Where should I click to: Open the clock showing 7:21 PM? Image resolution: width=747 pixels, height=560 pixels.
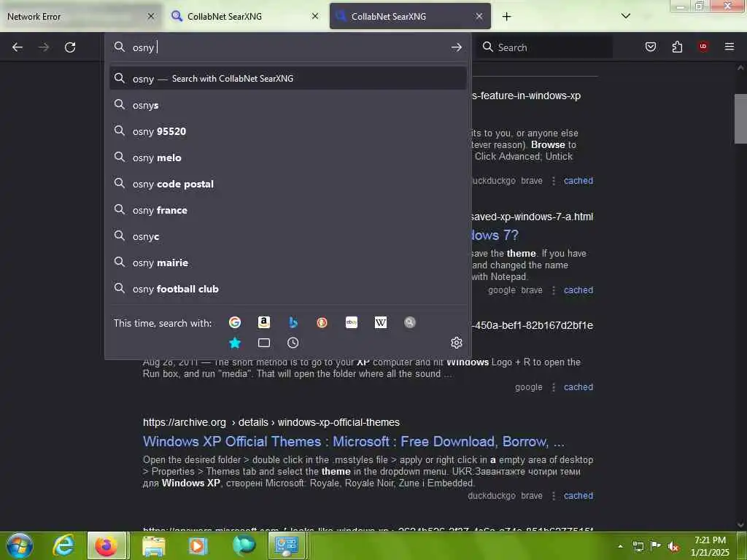click(710, 546)
